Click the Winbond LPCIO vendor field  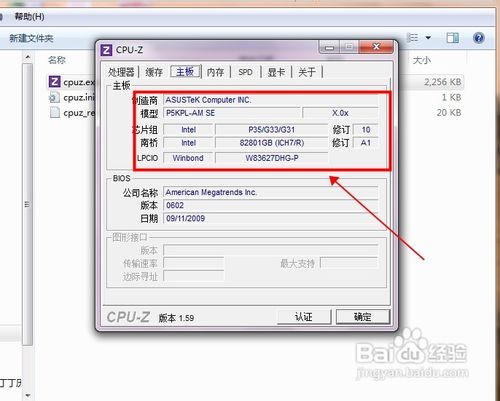click(x=188, y=158)
